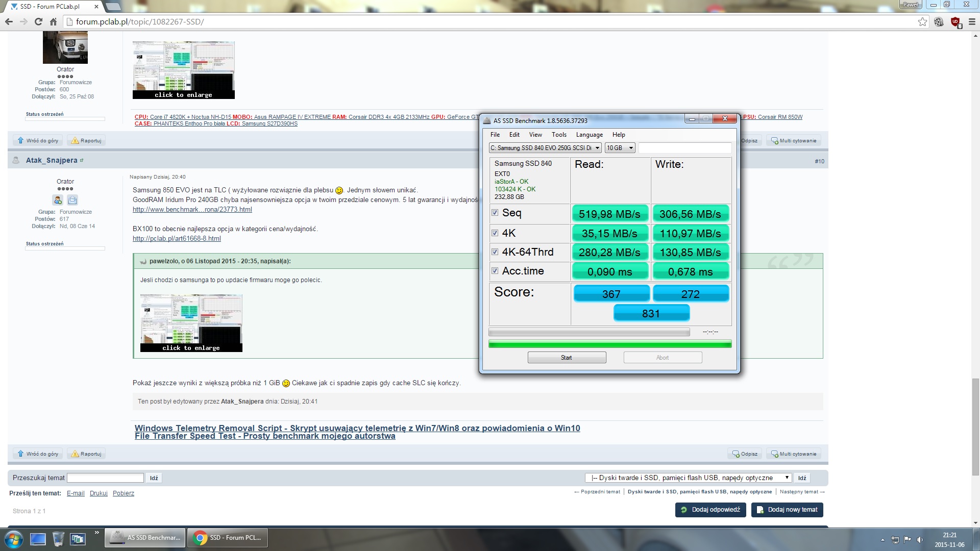Disable the Acc.time test checkbox
Viewport: 980px width, 551px height.
tap(495, 271)
